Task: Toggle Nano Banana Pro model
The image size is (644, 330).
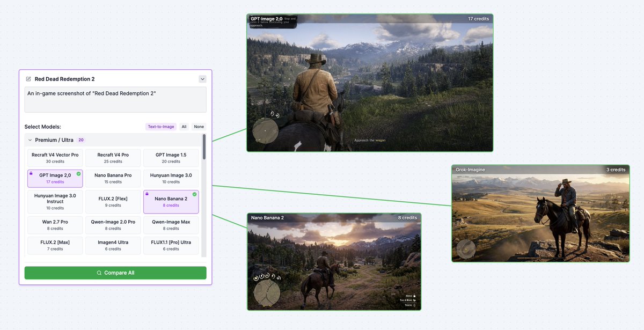Action: point(113,178)
